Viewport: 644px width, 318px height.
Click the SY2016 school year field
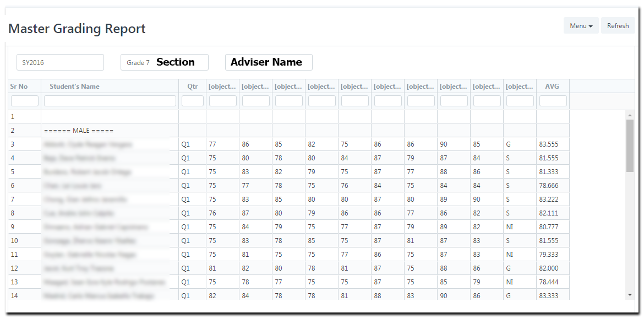click(x=59, y=62)
